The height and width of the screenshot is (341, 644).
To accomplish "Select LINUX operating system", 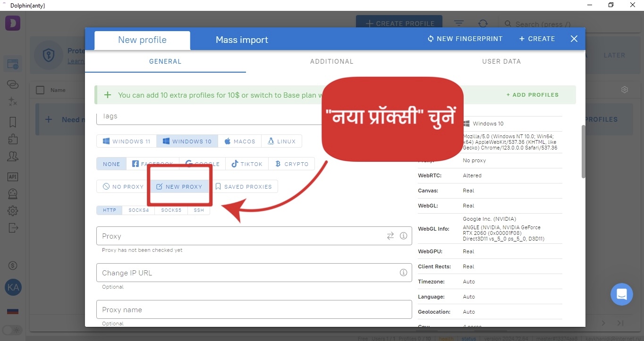I will (281, 141).
